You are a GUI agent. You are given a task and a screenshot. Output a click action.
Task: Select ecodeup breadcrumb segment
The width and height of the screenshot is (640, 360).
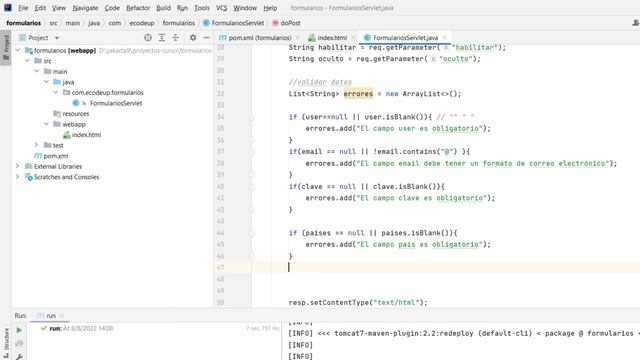click(x=142, y=23)
